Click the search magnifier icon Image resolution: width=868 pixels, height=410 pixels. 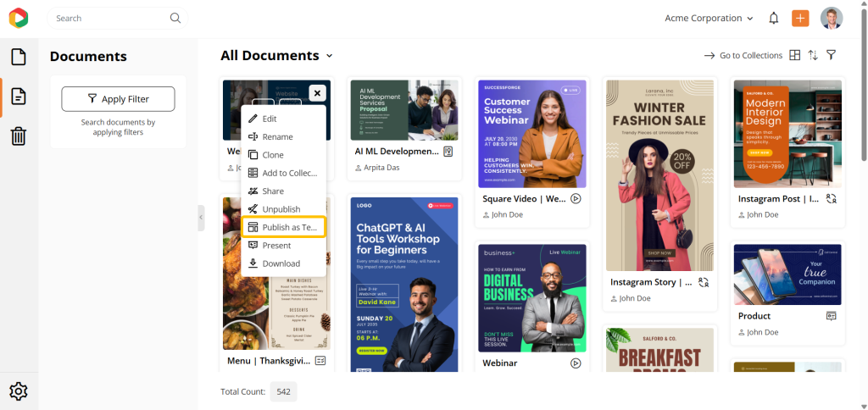coord(175,19)
